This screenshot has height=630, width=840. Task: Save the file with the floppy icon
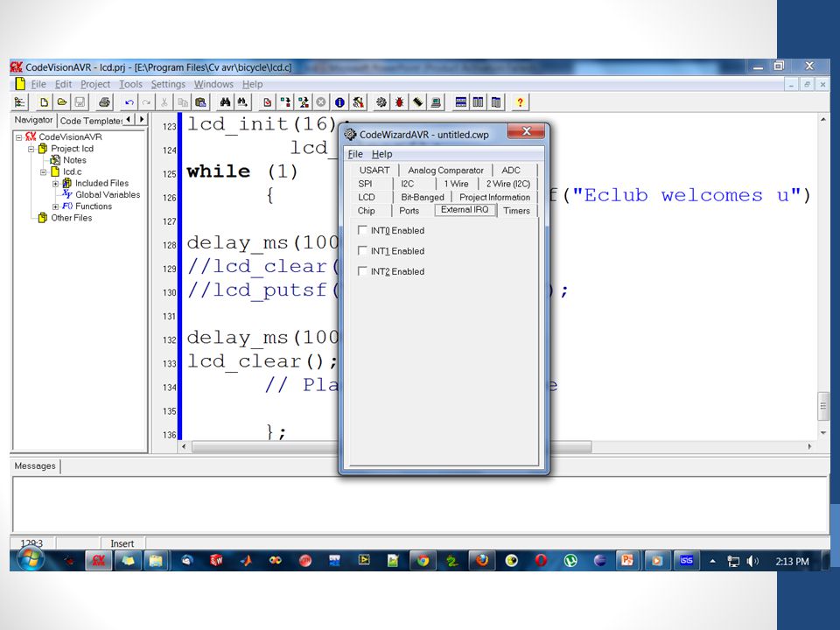(x=80, y=101)
